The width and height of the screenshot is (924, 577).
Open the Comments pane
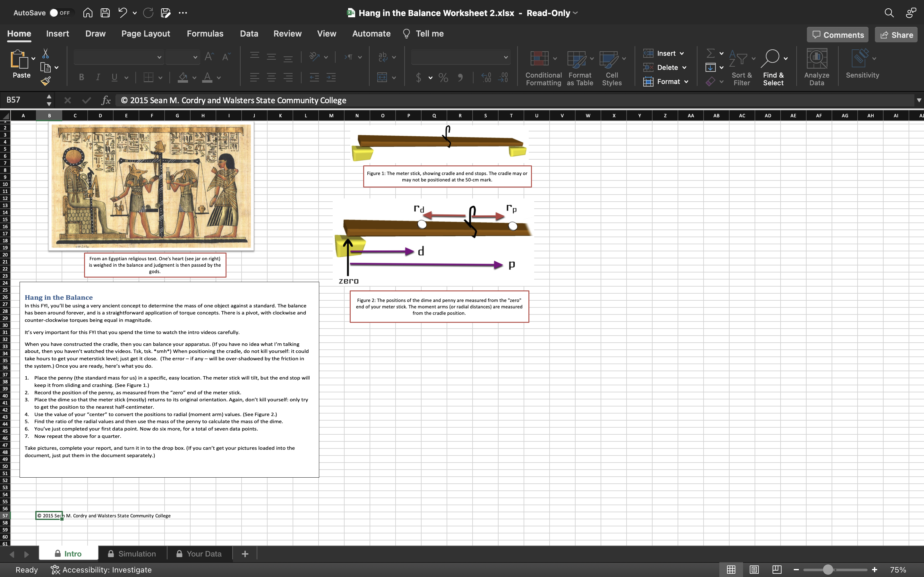(838, 34)
